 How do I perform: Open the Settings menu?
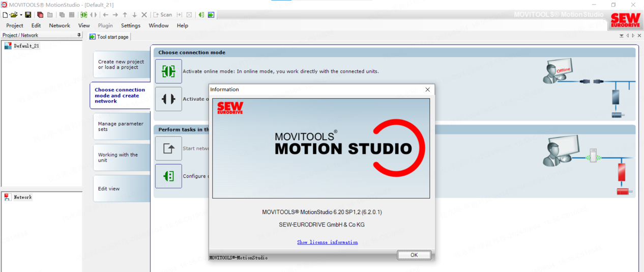point(130,25)
